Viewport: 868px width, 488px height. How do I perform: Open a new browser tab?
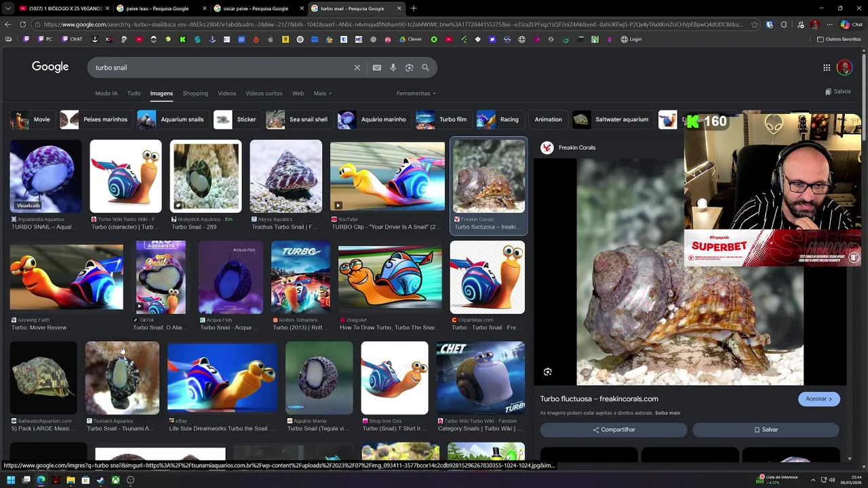point(414,8)
